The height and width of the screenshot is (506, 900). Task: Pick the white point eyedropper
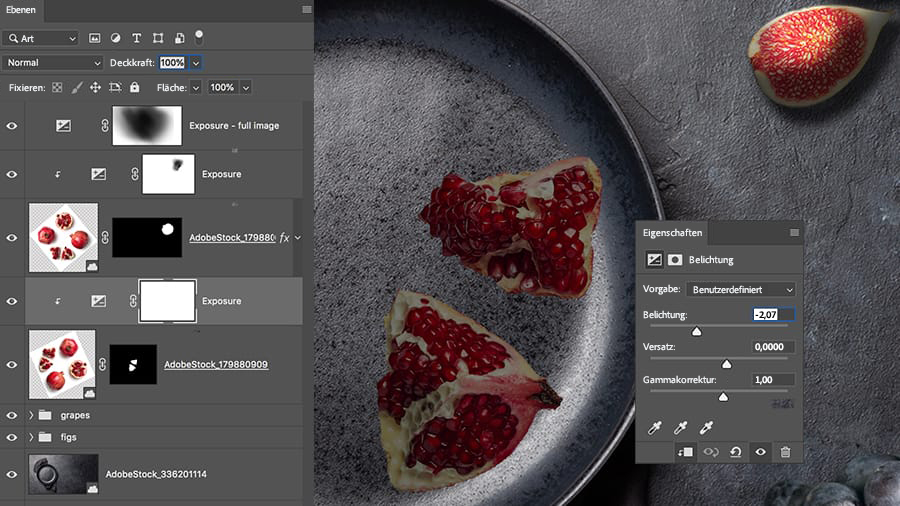pos(706,427)
